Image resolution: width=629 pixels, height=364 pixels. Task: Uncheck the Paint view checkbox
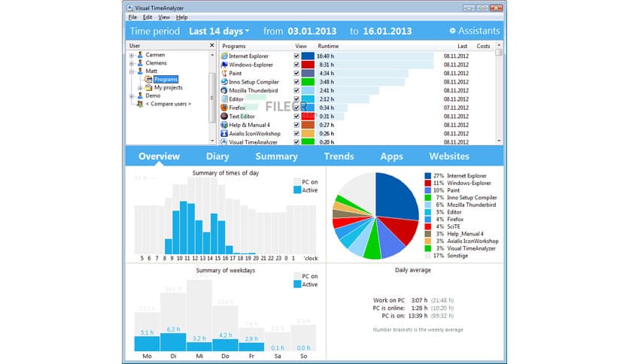click(296, 74)
